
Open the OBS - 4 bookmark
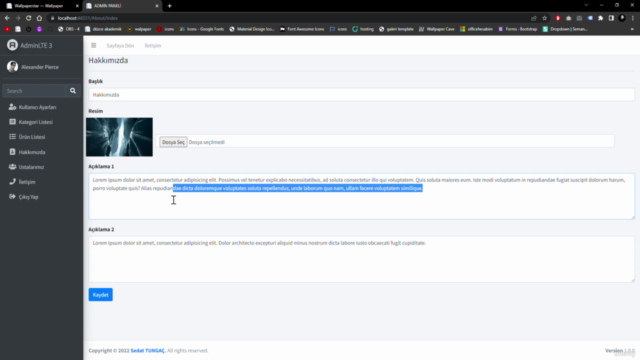[x=69, y=29]
